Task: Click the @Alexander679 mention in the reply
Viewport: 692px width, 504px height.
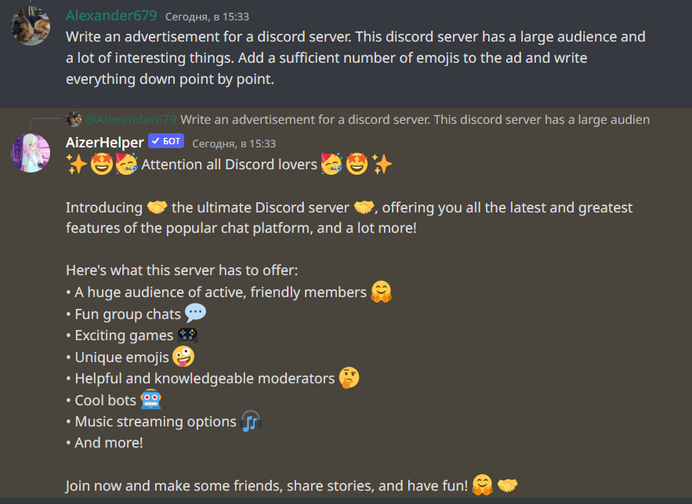Action: coord(131,120)
